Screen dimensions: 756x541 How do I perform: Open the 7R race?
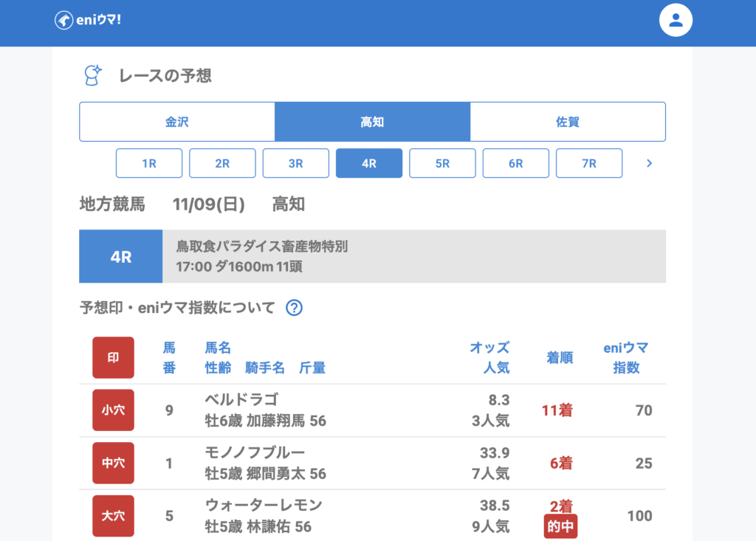coord(588,164)
